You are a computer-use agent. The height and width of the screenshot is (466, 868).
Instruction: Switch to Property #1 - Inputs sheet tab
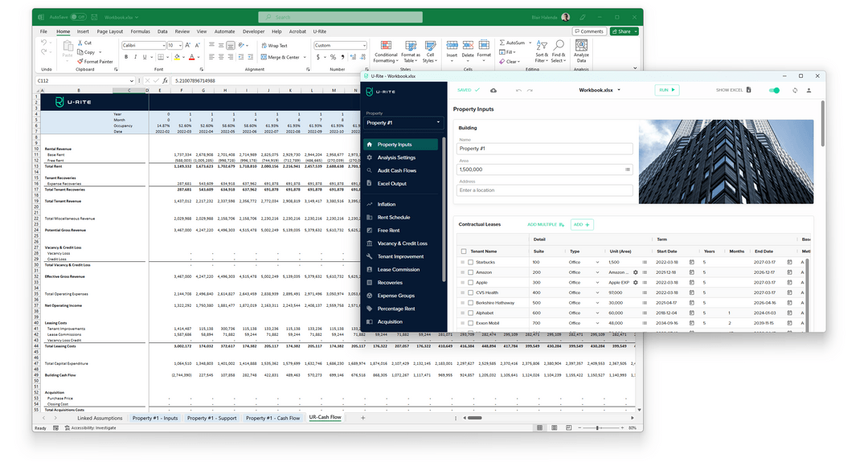pos(155,418)
